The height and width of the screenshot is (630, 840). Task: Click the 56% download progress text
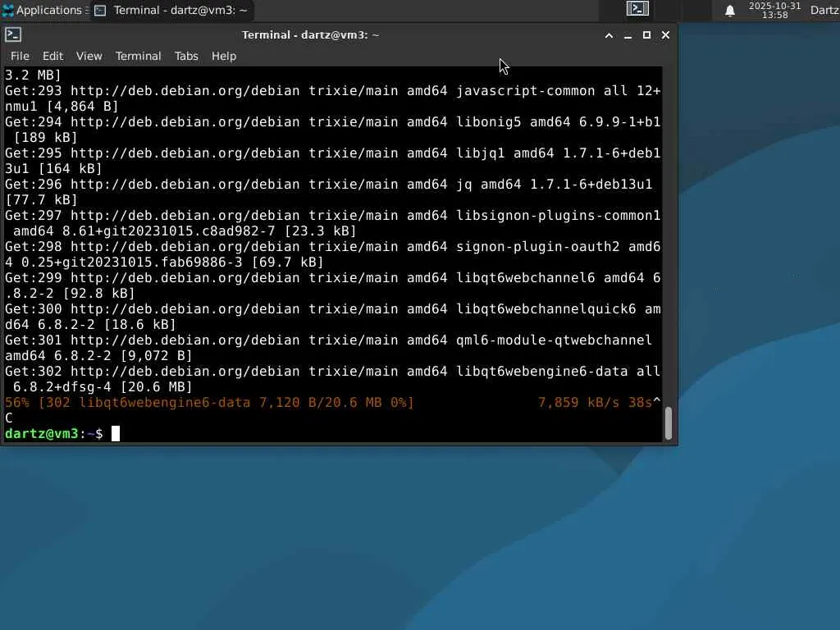point(209,402)
